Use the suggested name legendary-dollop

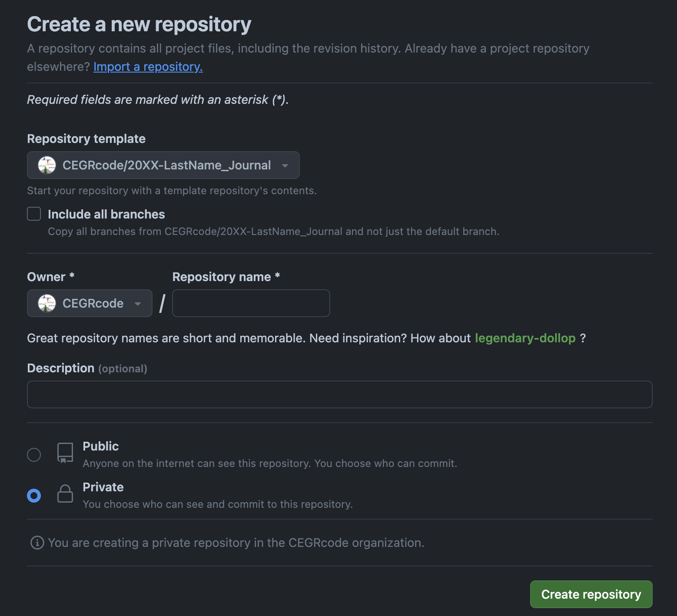click(525, 338)
